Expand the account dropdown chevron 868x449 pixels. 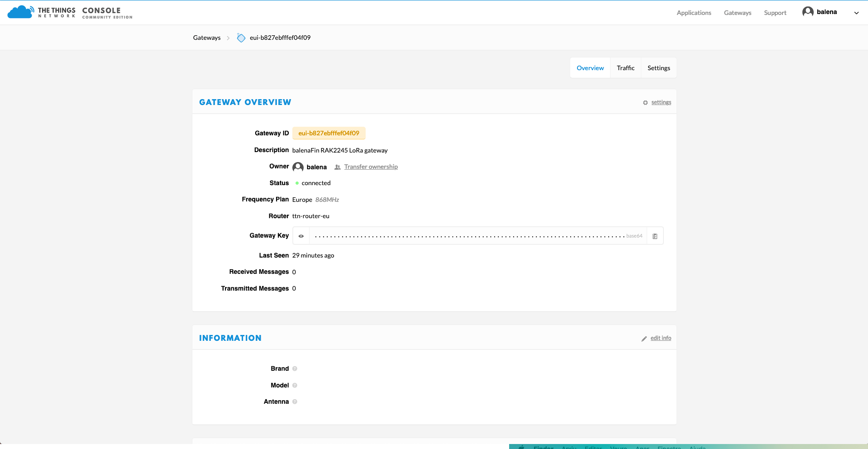tap(856, 13)
